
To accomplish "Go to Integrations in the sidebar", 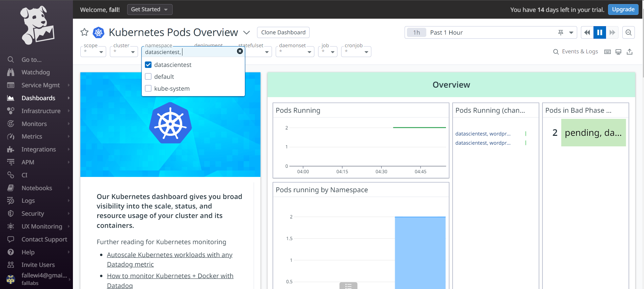I will pos(38,149).
